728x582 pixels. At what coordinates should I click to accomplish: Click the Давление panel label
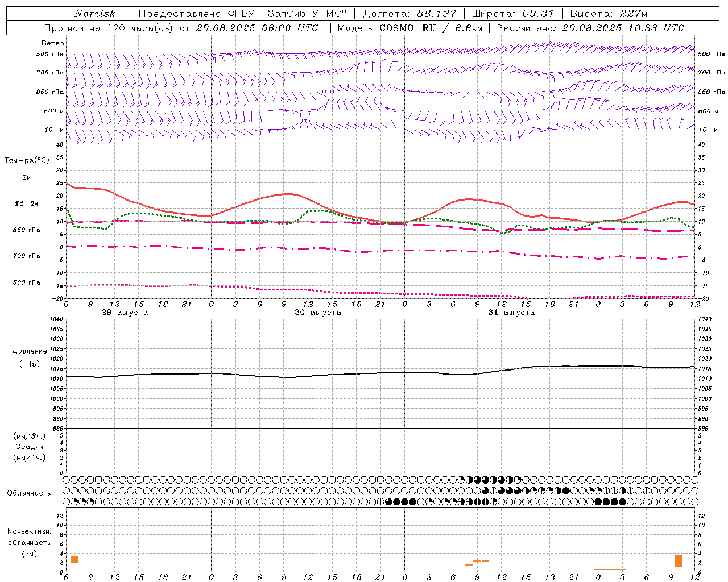[30, 351]
